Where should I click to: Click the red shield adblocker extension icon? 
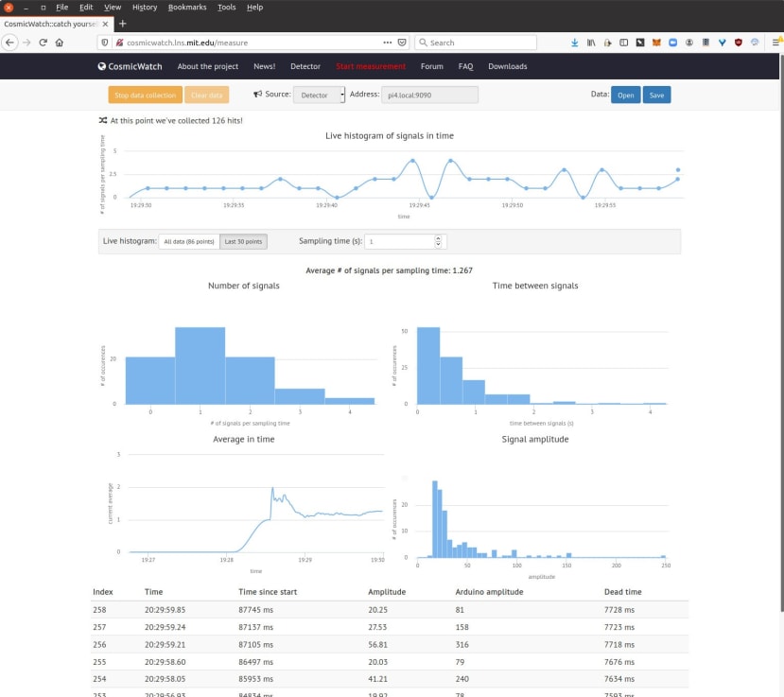point(739,43)
